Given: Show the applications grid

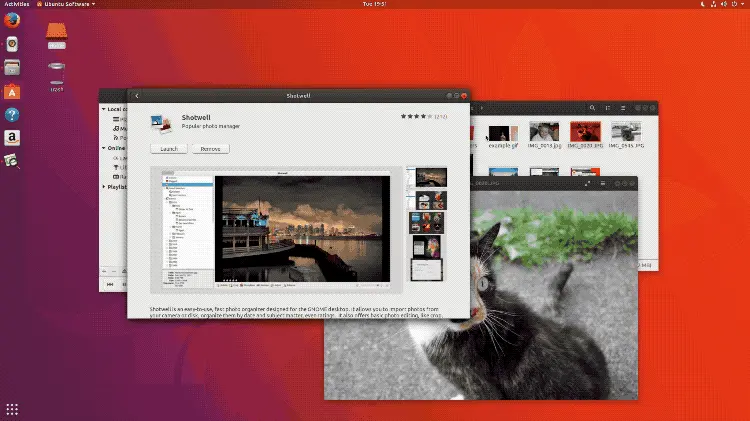Looking at the screenshot, I should (12, 409).
